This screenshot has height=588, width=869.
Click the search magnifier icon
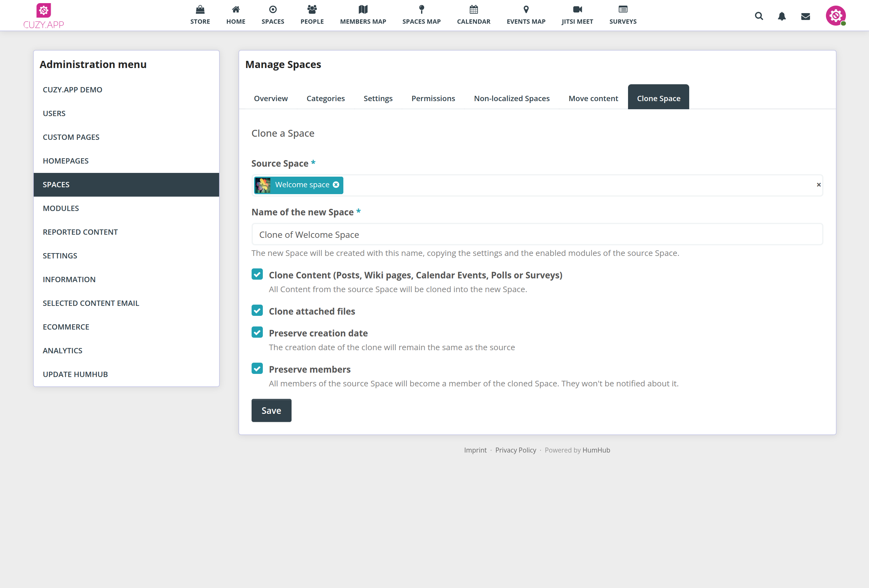(759, 16)
